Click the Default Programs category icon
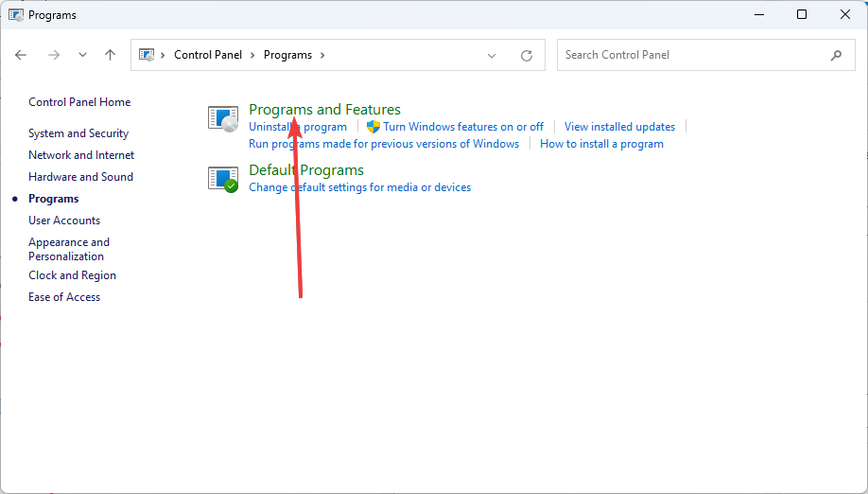868x494 pixels. pos(223,179)
